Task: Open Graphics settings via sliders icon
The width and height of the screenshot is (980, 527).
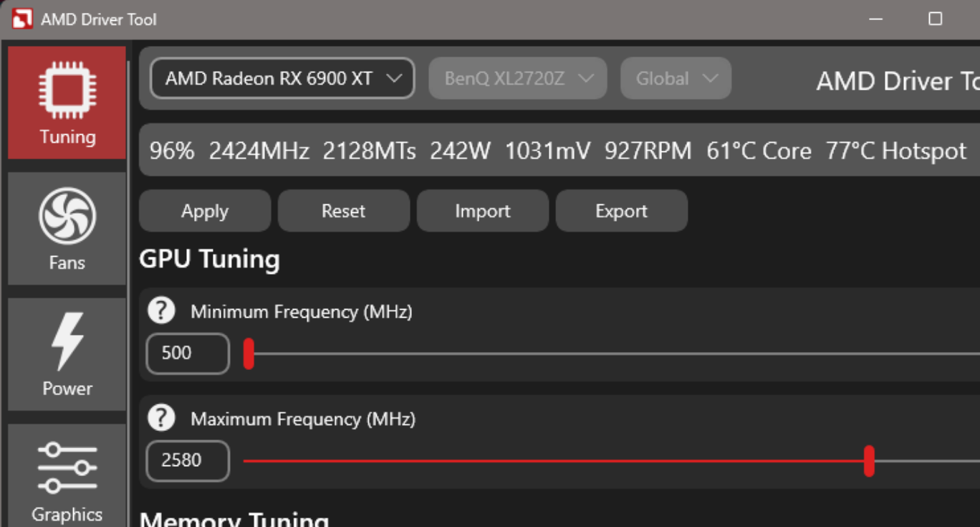Action: point(67,467)
